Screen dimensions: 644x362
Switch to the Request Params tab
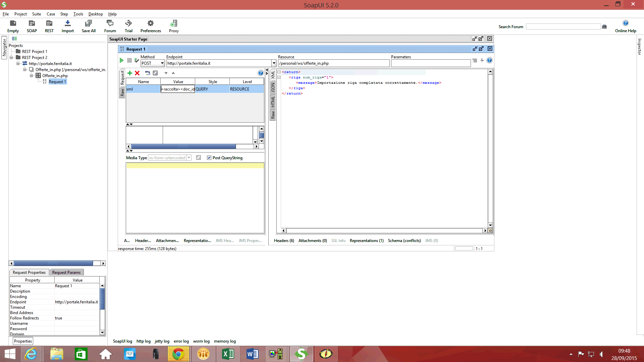pyautogui.click(x=66, y=273)
